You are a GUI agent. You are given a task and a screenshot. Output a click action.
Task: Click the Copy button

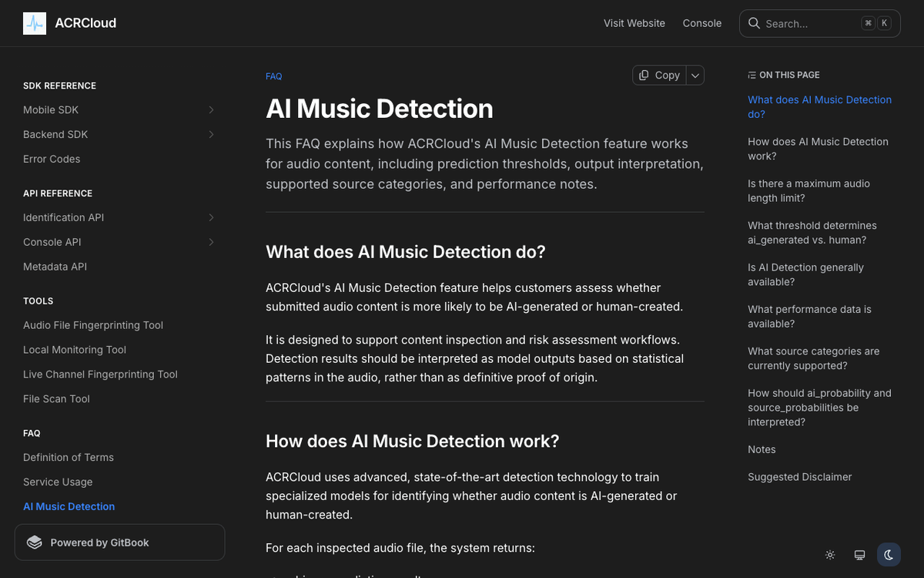click(659, 75)
